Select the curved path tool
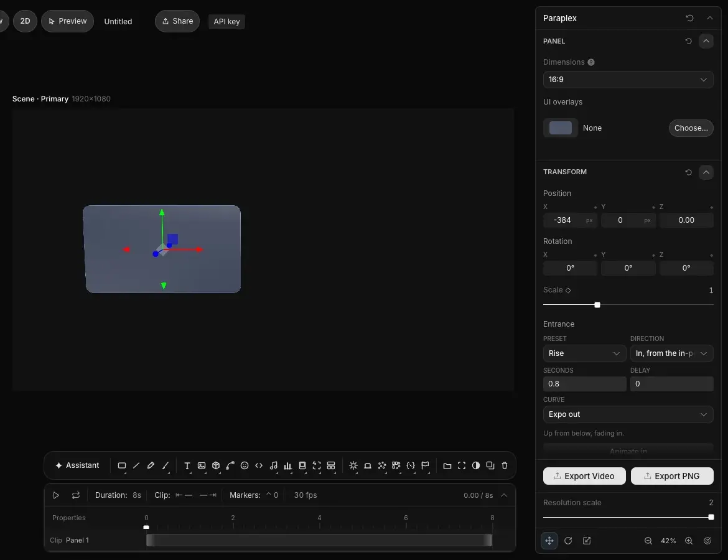728x560 pixels. [x=230, y=465]
